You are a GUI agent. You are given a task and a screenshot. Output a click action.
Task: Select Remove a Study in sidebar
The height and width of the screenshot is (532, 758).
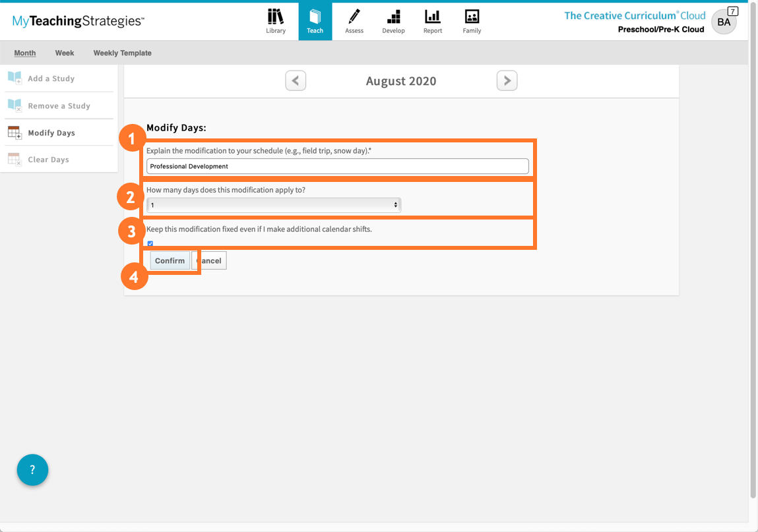pyautogui.click(x=59, y=105)
